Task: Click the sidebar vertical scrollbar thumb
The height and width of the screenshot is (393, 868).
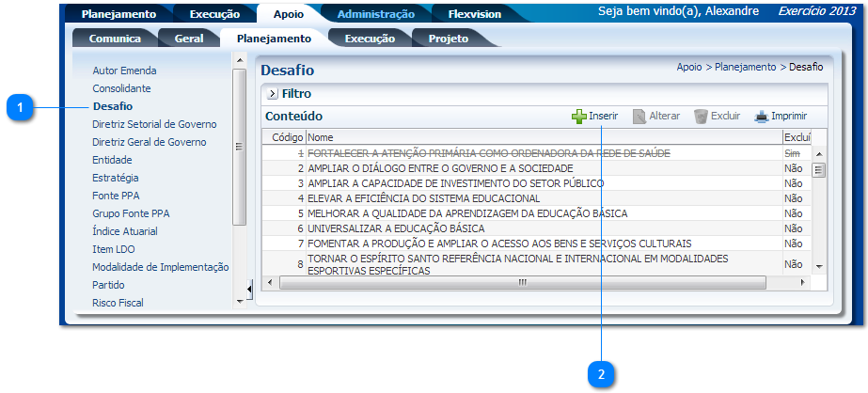Action: pyautogui.click(x=239, y=147)
